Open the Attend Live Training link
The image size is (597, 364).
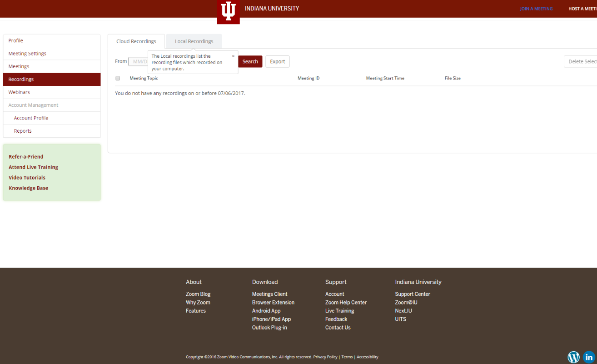33,167
